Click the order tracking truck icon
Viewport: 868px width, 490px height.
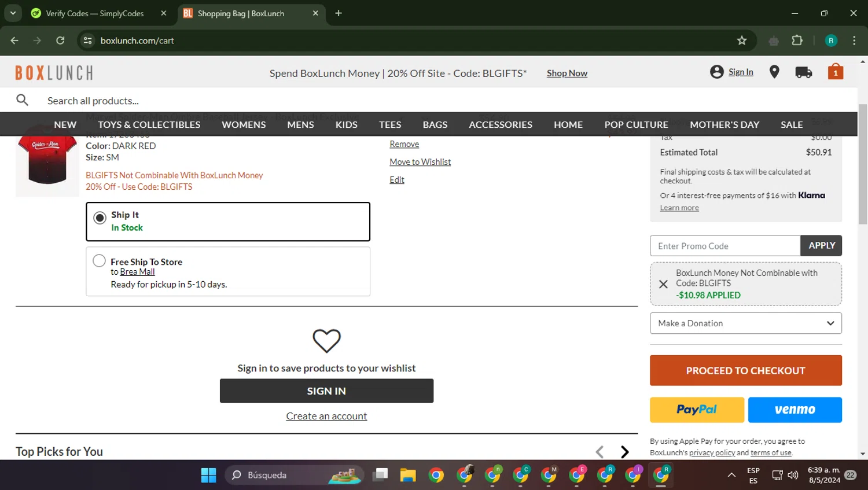[803, 72]
